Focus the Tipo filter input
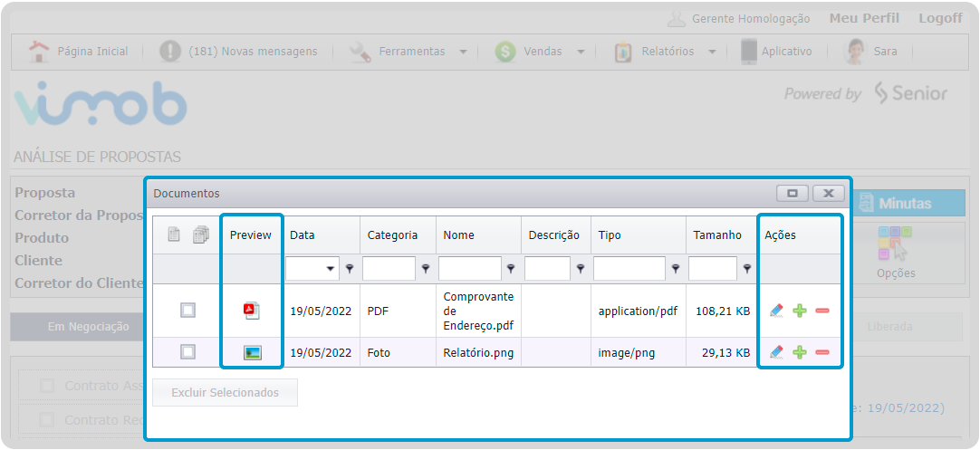Viewport: 980px width, 450px height. (629, 269)
